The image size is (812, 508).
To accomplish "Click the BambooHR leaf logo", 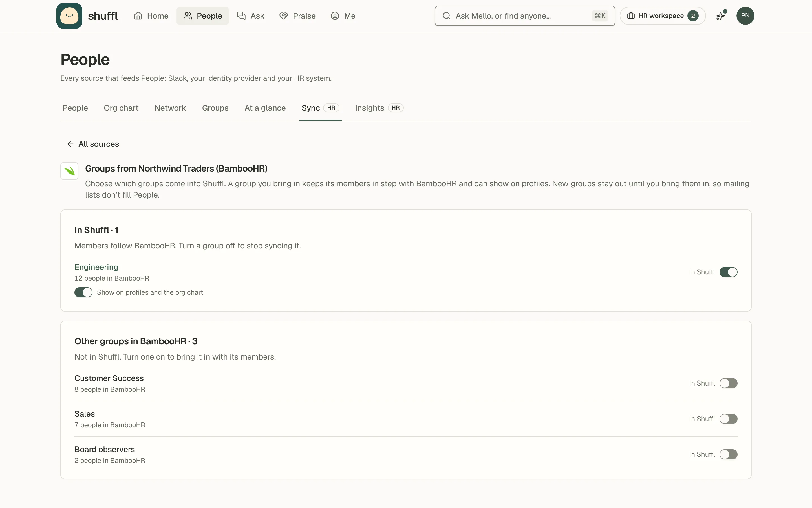I will tap(69, 171).
